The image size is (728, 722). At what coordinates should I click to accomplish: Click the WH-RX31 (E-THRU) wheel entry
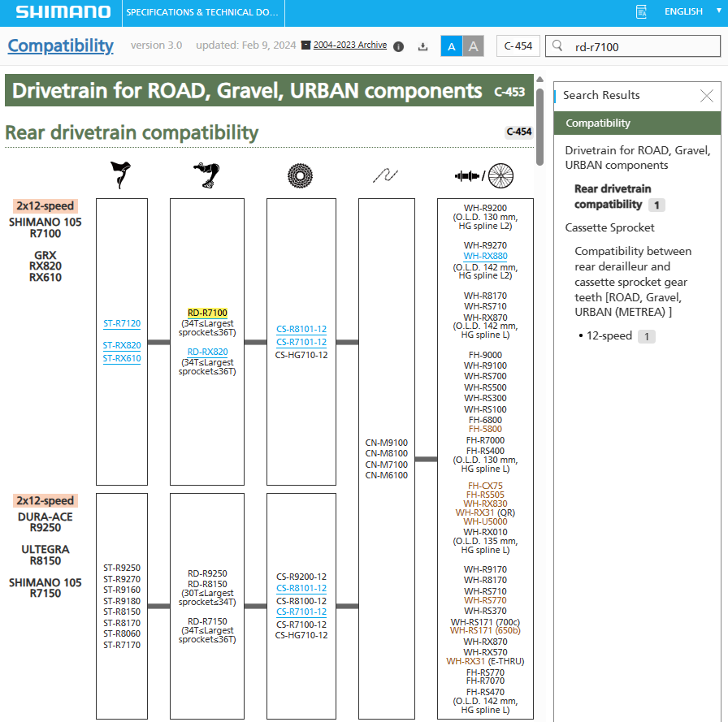coord(485,661)
